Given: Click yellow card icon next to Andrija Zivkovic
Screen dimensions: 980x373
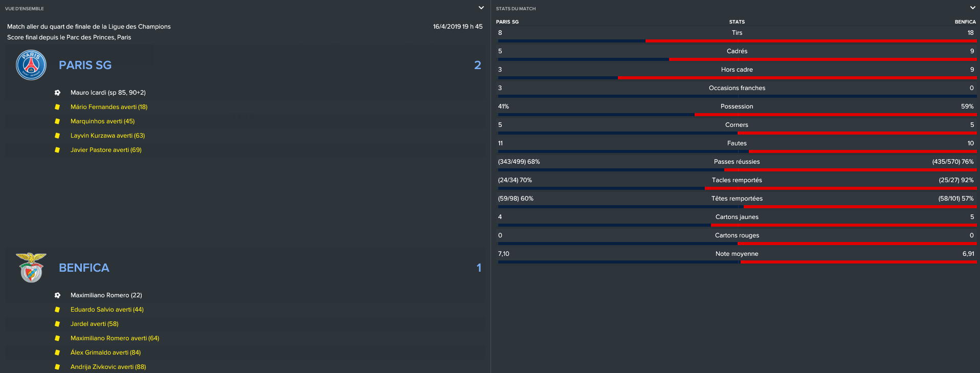Looking at the screenshot, I should click(57, 367).
